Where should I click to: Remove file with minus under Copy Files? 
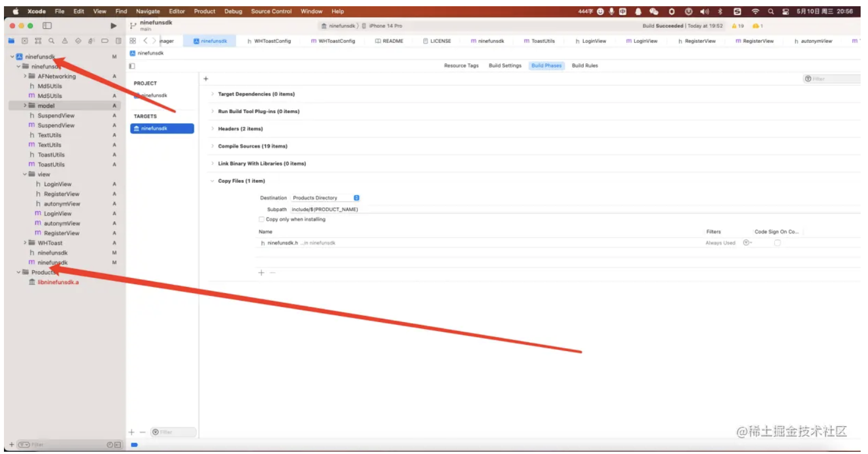click(x=273, y=273)
